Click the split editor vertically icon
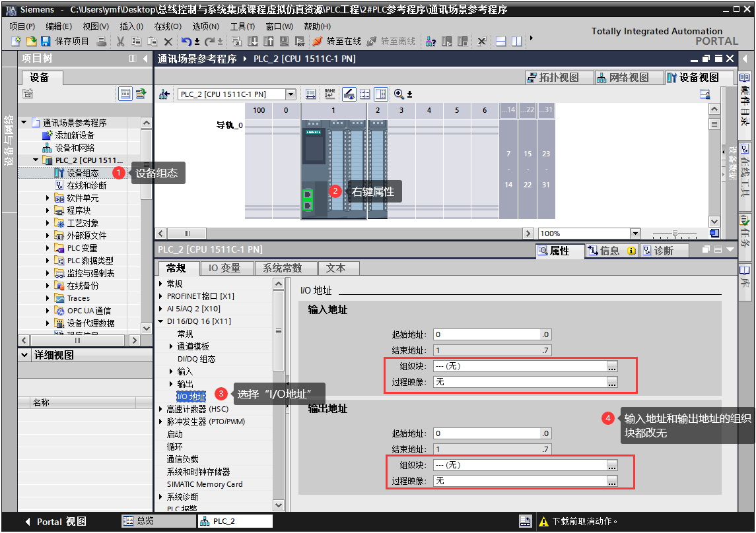 pos(517,42)
